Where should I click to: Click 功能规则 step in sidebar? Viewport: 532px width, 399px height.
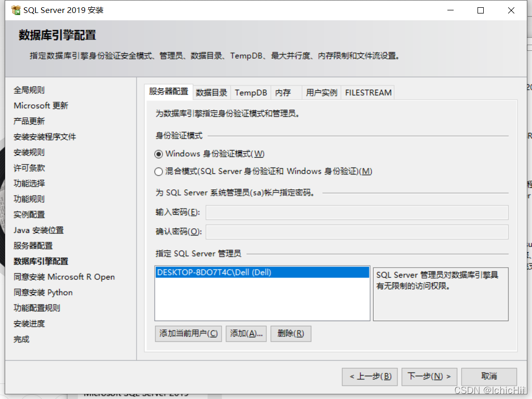coord(29,199)
